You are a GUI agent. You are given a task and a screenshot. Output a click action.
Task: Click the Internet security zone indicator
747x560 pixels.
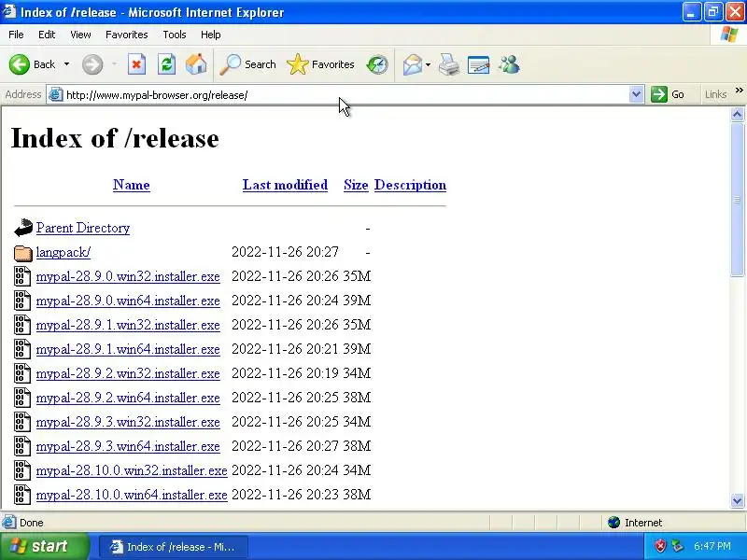coord(635,523)
